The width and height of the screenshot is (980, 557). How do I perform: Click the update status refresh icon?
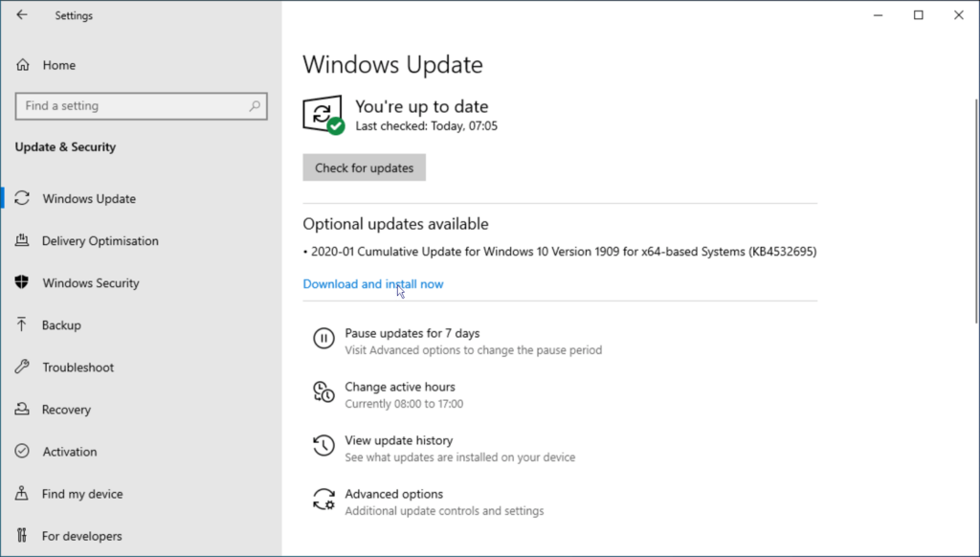tap(323, 114)
